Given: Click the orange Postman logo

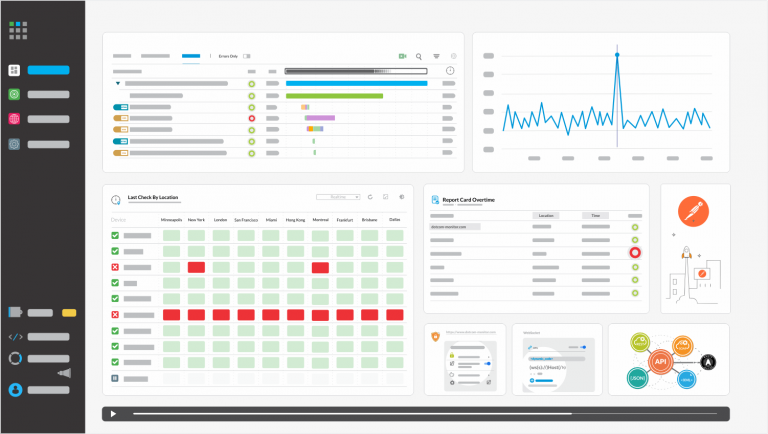Looking at the screenshot, I should click(x=695, y=212).
